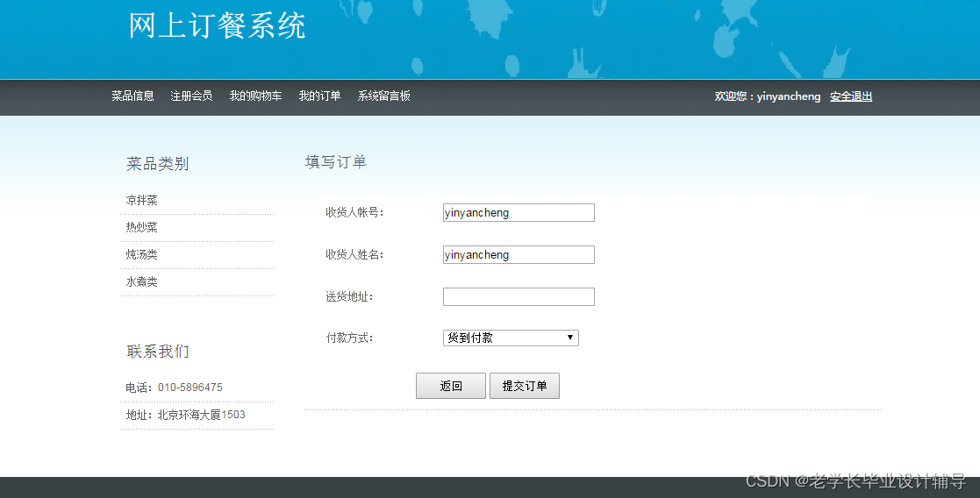Click the phone number 010-5896475 text
Screen dimensions: 980x498
coord(190,388)
